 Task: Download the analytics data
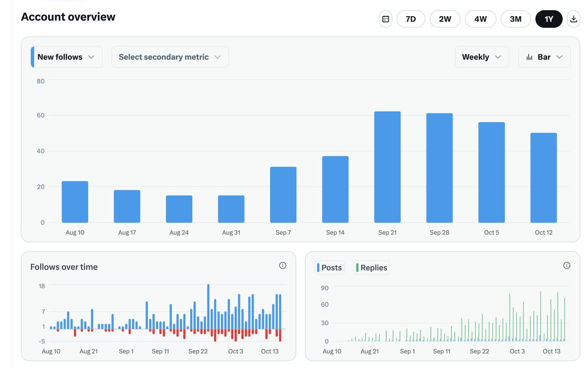click(574, 19)
